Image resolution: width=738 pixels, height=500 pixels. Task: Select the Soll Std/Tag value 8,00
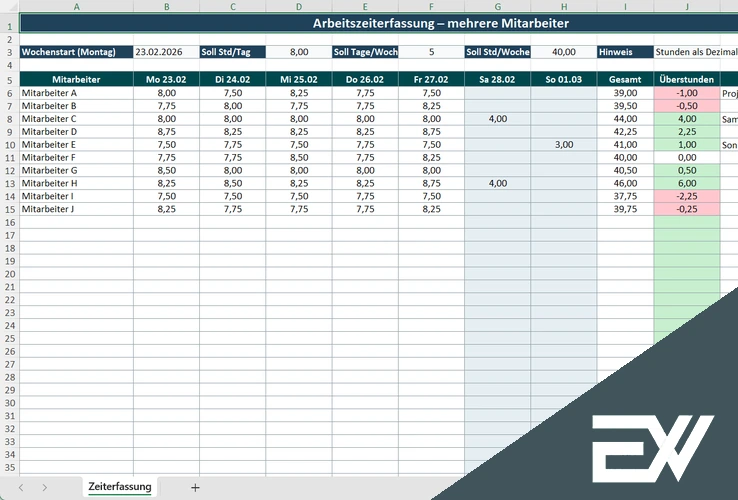[299, 52]
